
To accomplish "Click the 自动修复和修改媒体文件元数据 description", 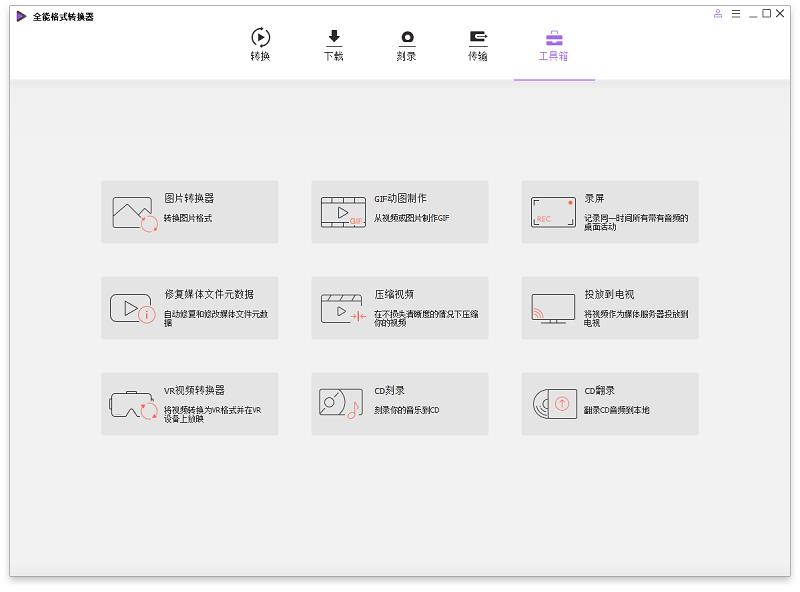I will click(x=216, y=318).
